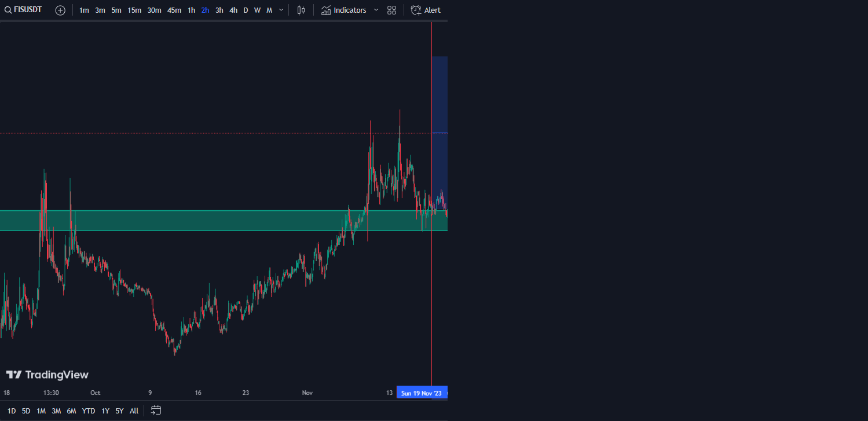The height and width of the screenshot is (421, 868).
Task: Switch to 4h timeframe
Action: (233, 10)
